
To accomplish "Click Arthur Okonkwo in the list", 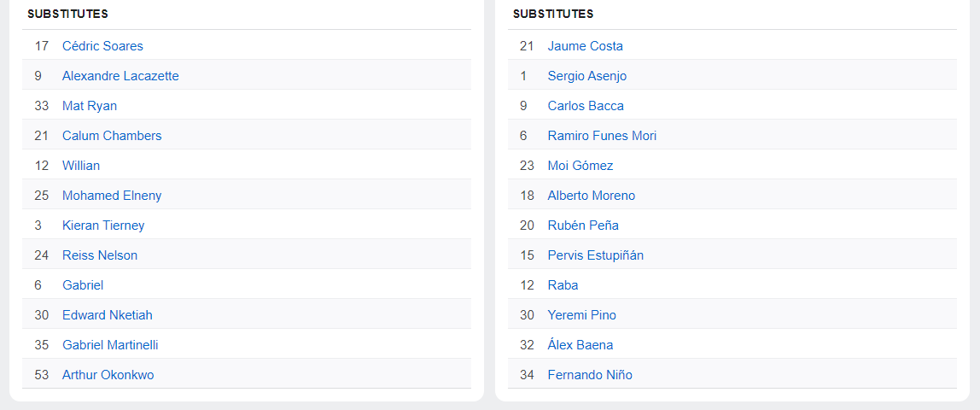I will click(x=108, y=375).
